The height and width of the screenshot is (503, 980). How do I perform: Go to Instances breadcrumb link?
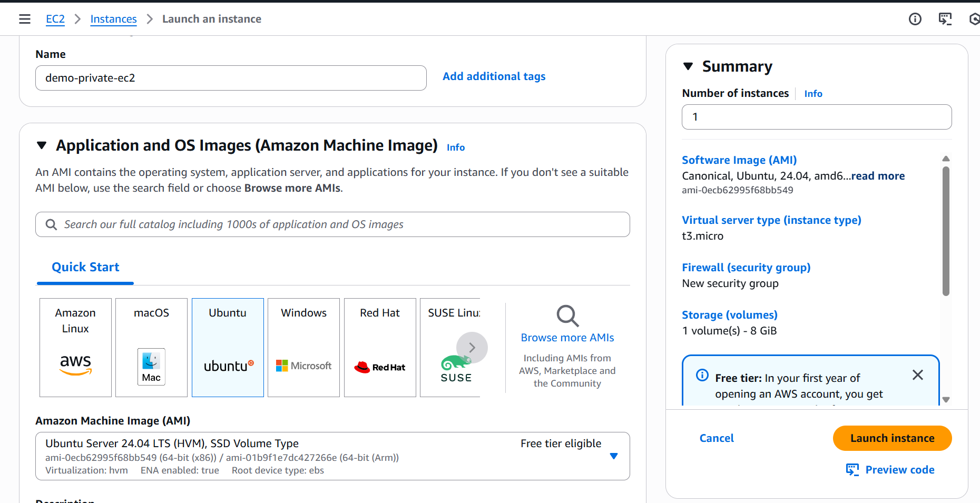(x=113, y=19)
